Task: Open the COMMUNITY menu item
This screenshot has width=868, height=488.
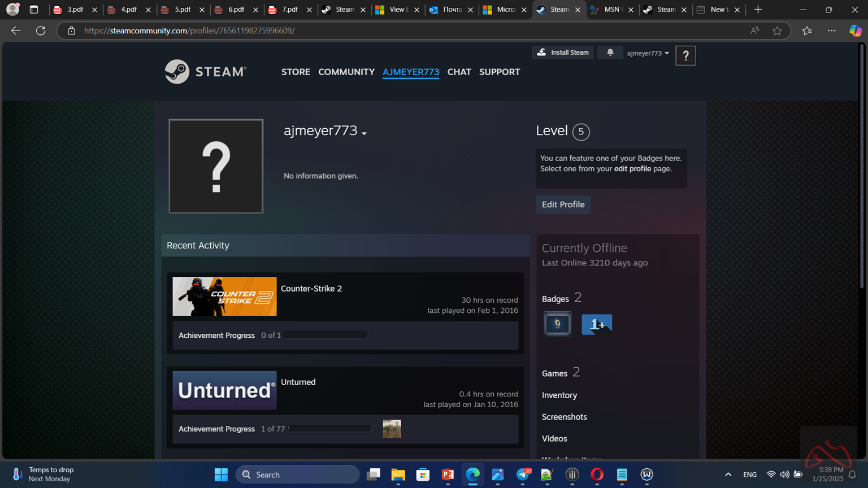Action: 346,72
